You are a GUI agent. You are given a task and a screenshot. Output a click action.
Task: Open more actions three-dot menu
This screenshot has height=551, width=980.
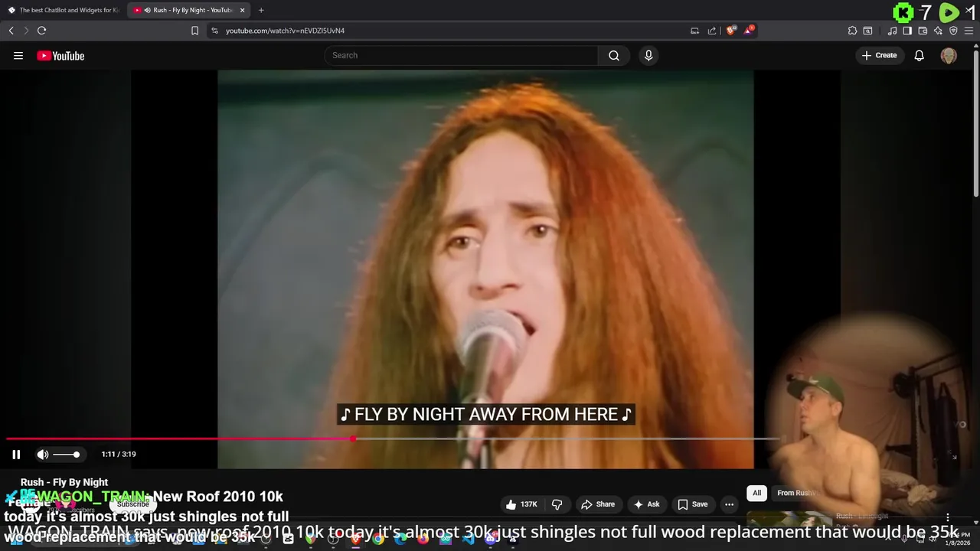pos(729,504)
